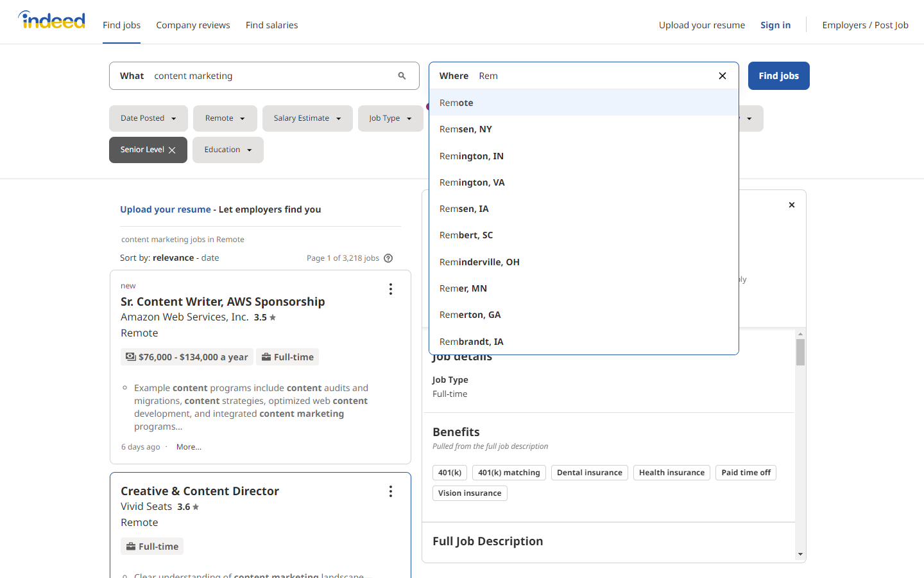Click the 3.6 rating of Vivid Seats
This screenshot has height=578, width=924.
coord(188,507)
